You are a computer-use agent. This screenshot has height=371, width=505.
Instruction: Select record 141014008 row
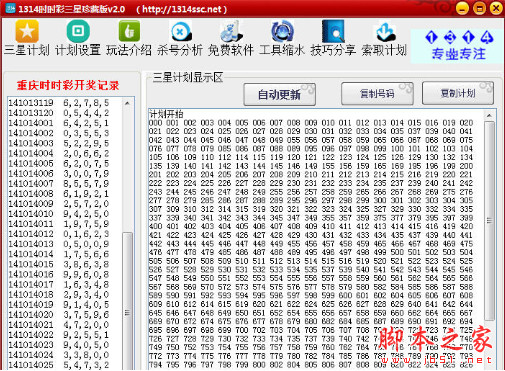click(x=59, y=193)
